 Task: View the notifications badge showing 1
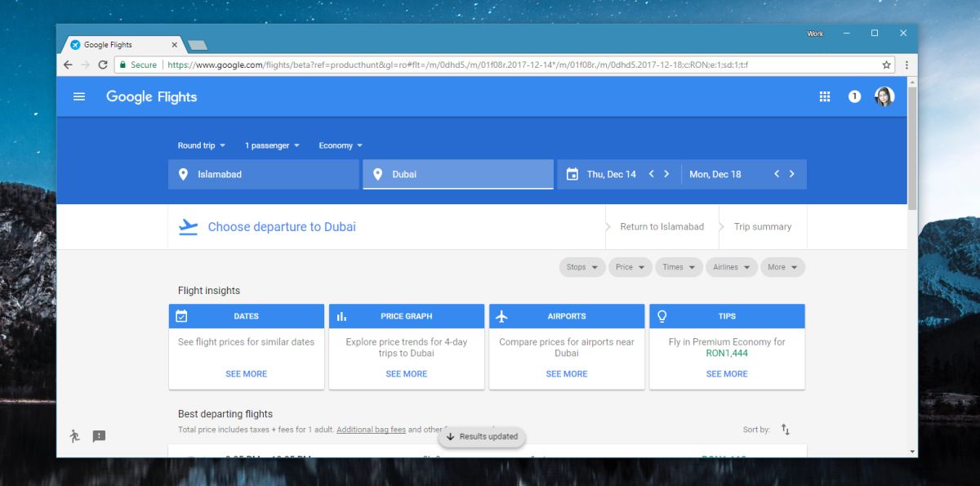pos(854,96)
